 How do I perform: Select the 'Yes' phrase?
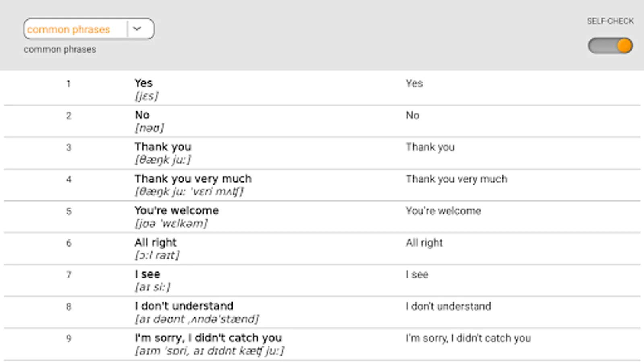(144, 83)
